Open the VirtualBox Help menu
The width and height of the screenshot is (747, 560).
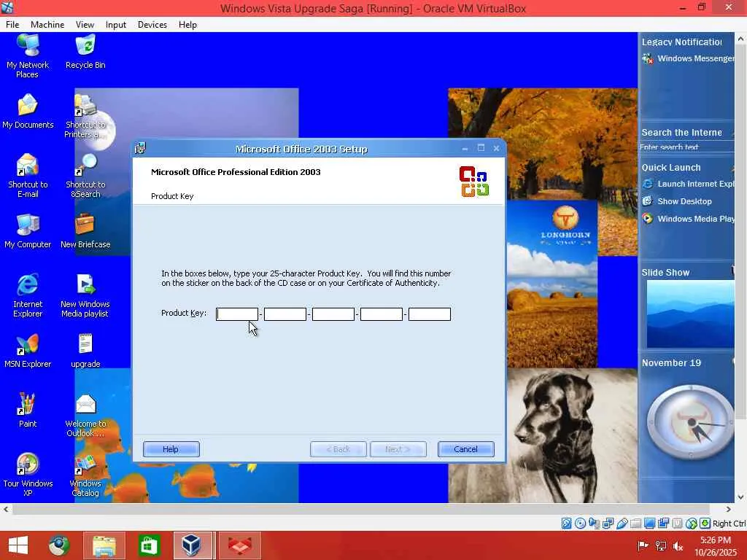187,25
